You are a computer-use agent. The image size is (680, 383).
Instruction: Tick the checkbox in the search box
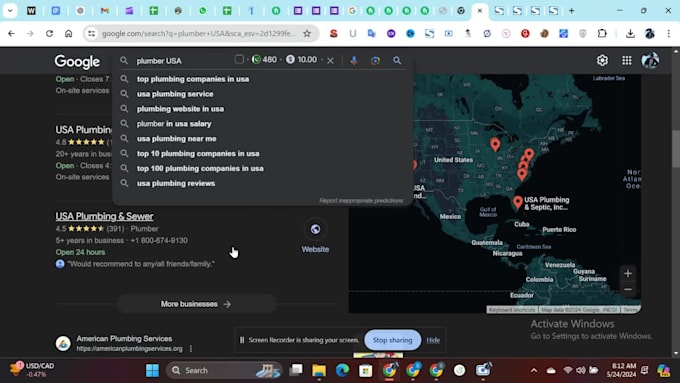point(239,59)
